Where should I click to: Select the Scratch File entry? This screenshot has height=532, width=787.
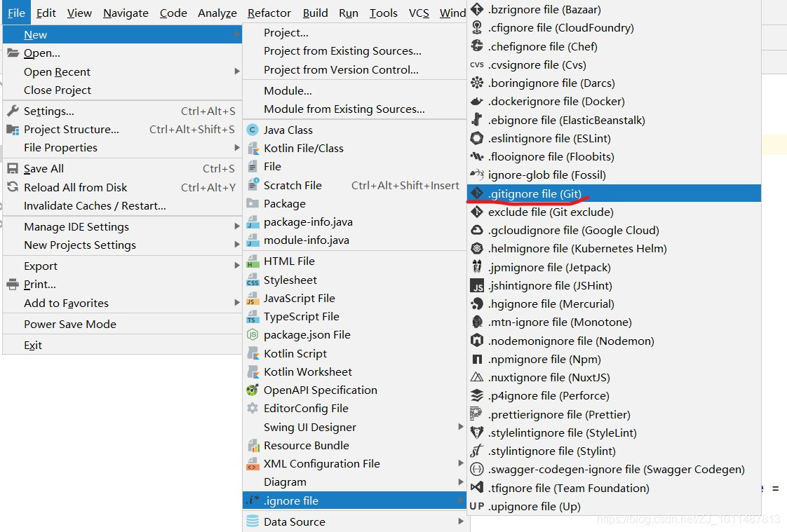pos(292,185)
